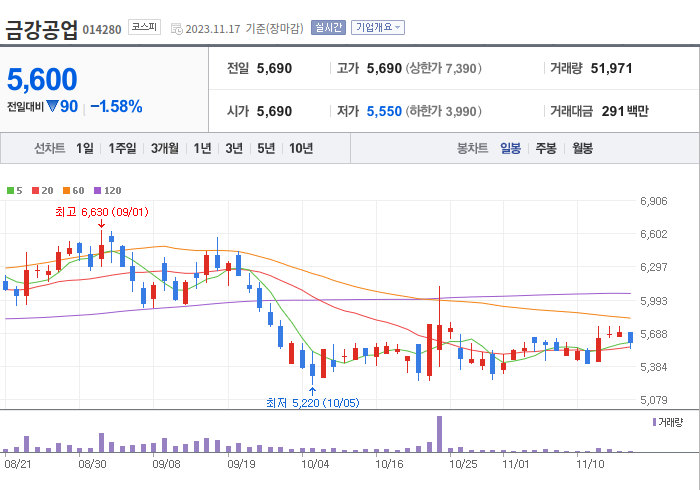The width and height of the screenshot is (700, 490).
Task: Click the 10/04 date axis label
Action: (x=315, y=464)
